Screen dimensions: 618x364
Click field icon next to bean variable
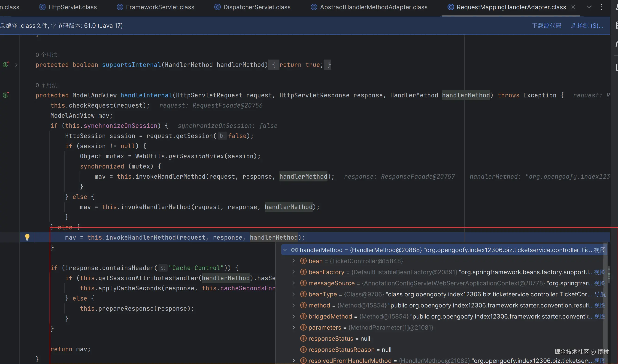coord(303,261)
